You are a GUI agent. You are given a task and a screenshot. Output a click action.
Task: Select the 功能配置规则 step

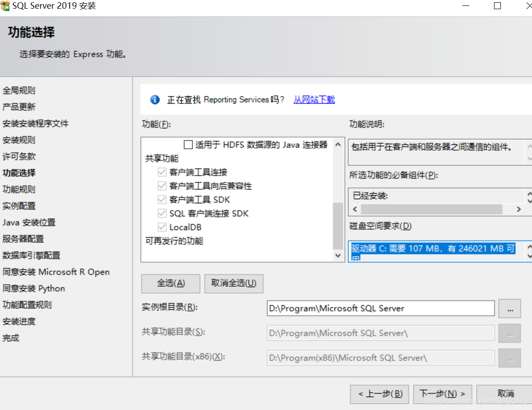(27, 305)
